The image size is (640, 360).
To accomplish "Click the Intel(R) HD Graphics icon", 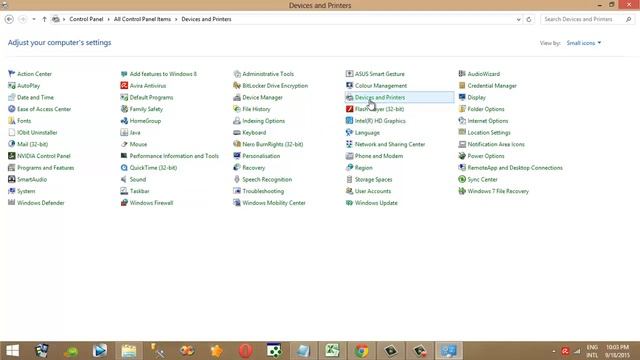I will [x=349, y=121].
